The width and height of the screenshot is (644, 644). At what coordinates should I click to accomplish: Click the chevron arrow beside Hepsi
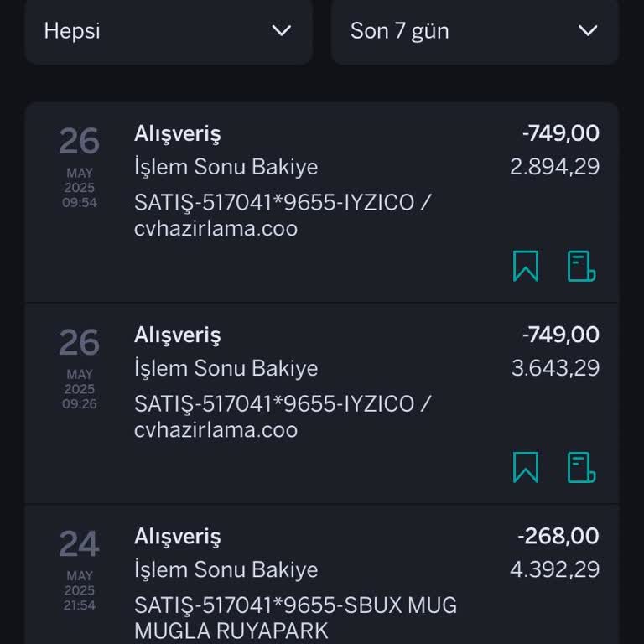coord(282,31)
